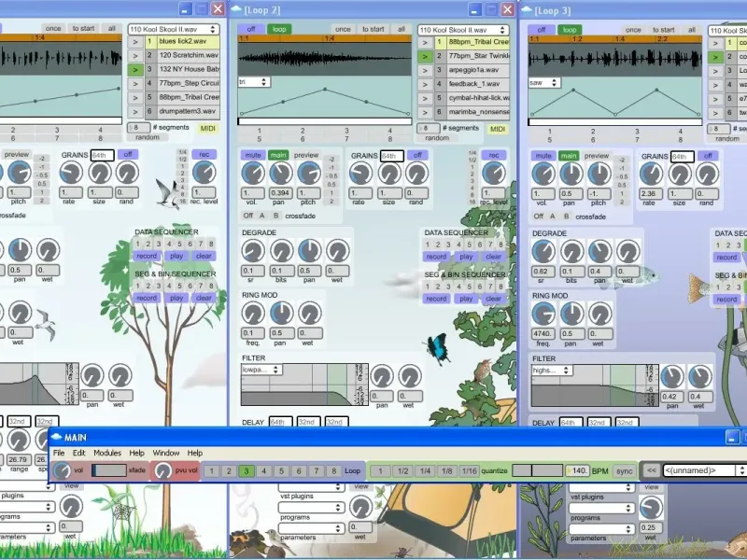The width and height of the screenshot is (747, 560).
Task: Click the cloud icon in Loop 2 title bar
Action: point(236,9)
